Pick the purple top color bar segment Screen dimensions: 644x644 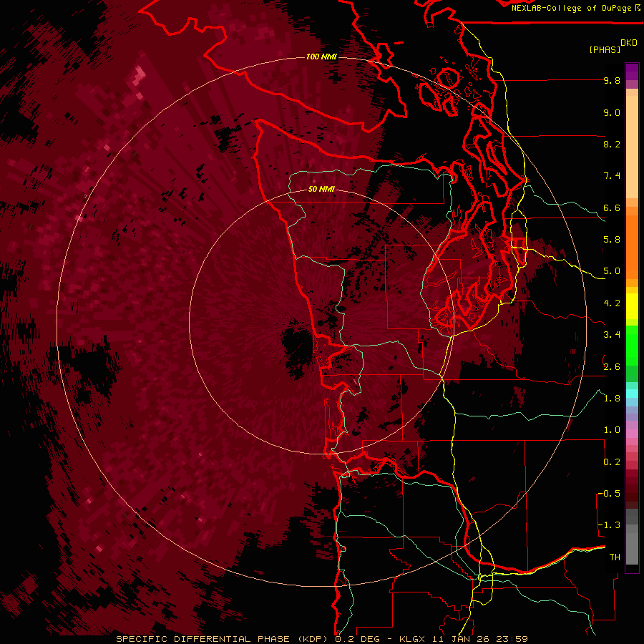coord(632,72)
